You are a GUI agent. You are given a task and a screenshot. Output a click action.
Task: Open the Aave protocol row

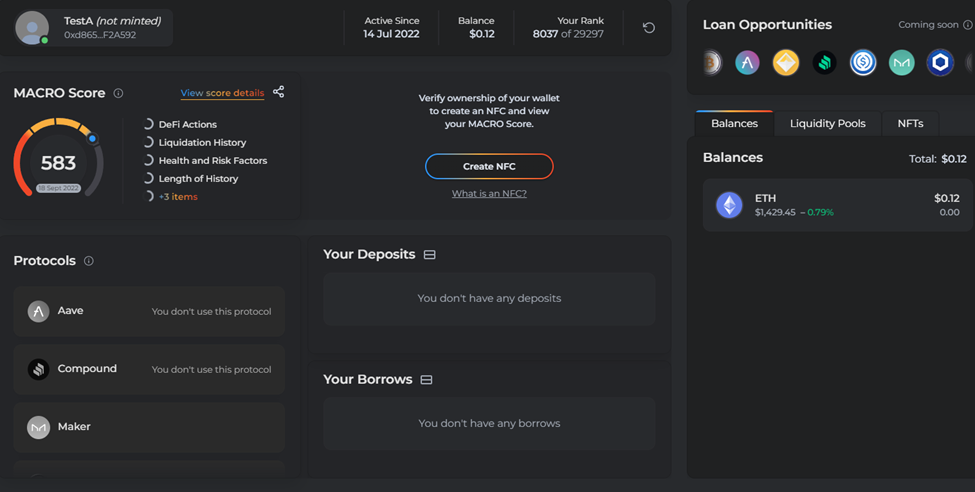point(149,311)
